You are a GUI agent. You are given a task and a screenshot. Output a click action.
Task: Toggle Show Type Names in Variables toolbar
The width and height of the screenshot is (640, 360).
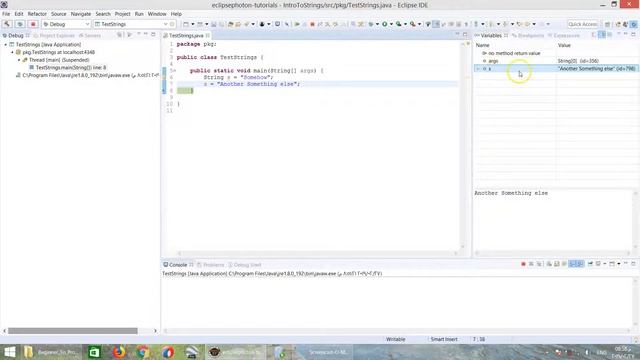[x=594, y=35]
